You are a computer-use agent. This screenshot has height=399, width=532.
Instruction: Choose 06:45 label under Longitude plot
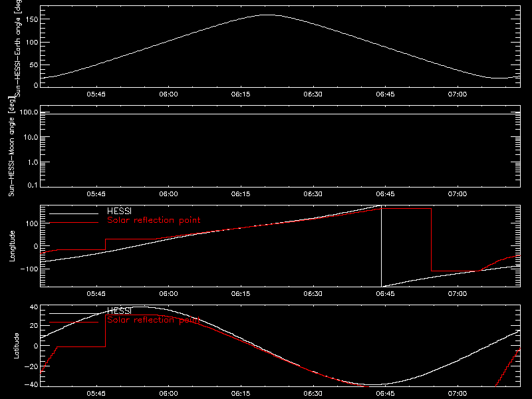click(x=385, y=294)
